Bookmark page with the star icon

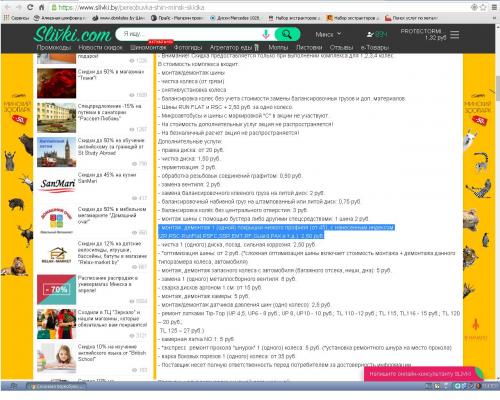[483, 7]
